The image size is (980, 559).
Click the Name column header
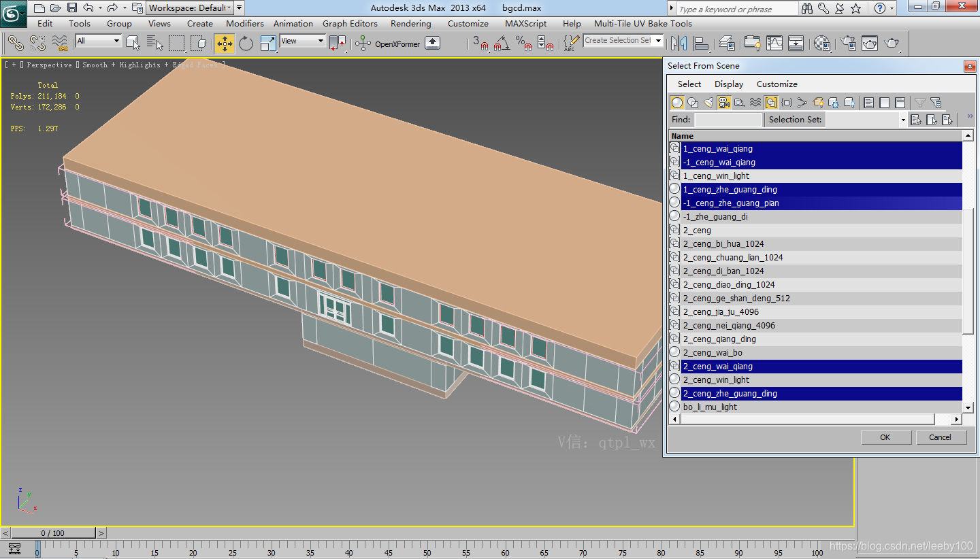pyautogui.click(x=815, y=136)
